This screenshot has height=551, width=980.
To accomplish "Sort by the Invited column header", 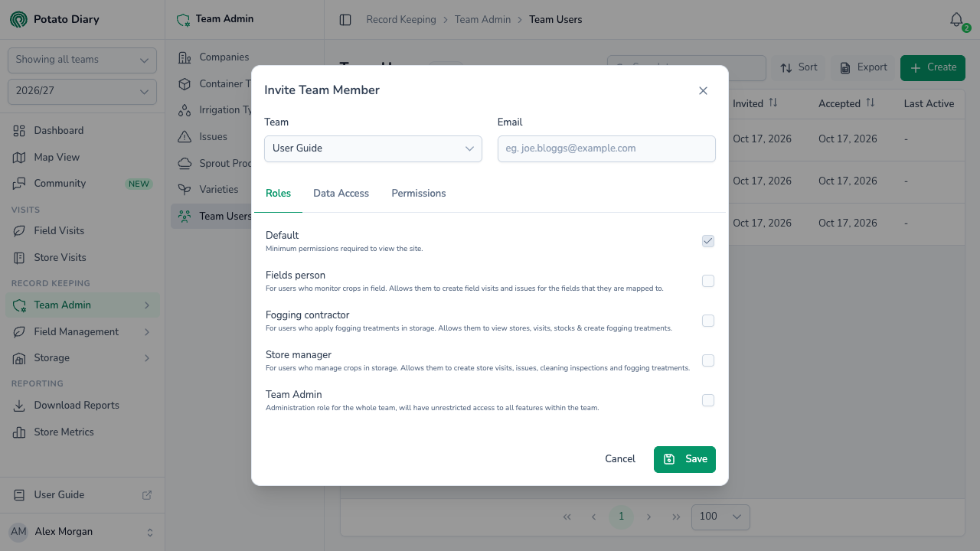I will 755,103.
